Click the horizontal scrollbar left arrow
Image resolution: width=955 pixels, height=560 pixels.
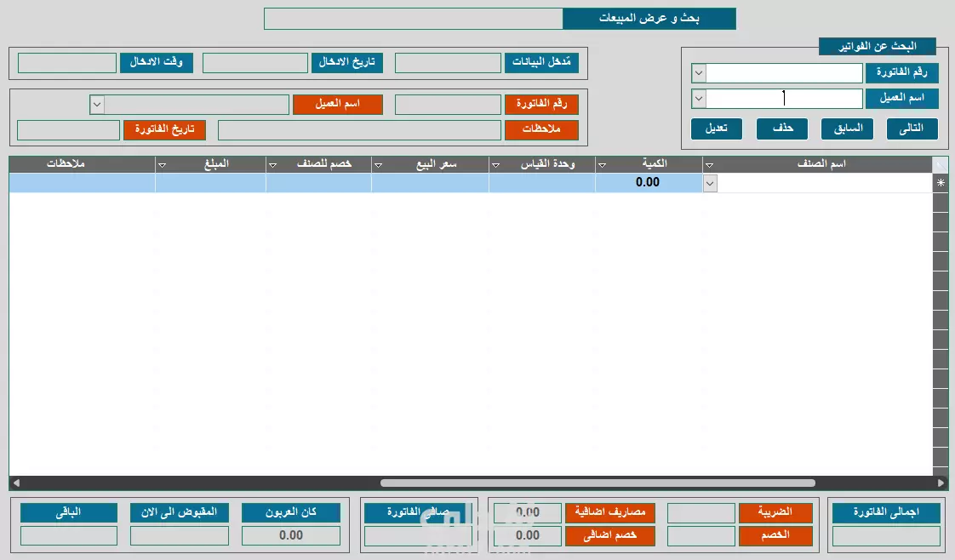click(x=16, y=483)
